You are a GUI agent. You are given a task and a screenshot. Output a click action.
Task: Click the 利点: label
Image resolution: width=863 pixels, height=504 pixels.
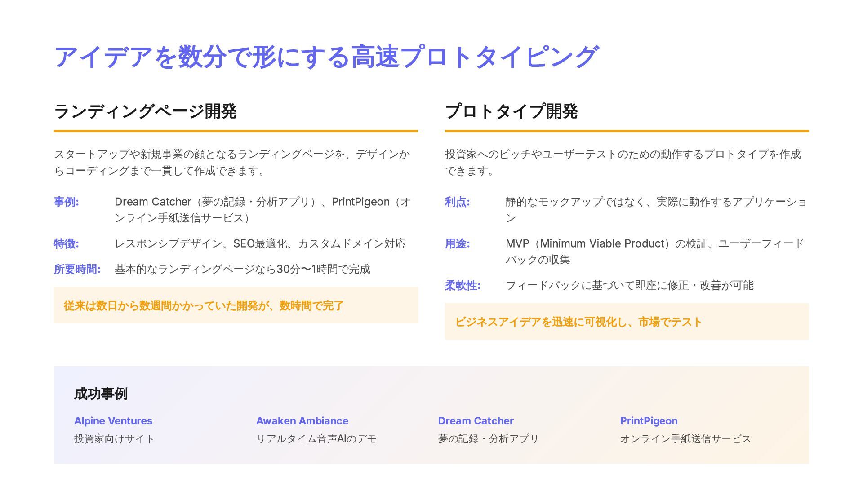tap(457, 202)
